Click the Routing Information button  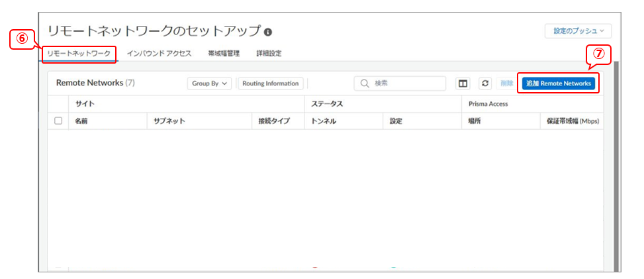pyautogui.click(x=271, y=84)
